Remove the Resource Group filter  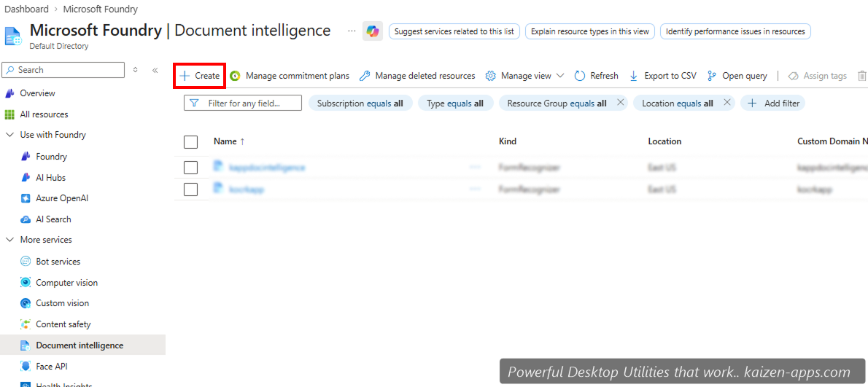pyautogui.click(x=620, y=102)
